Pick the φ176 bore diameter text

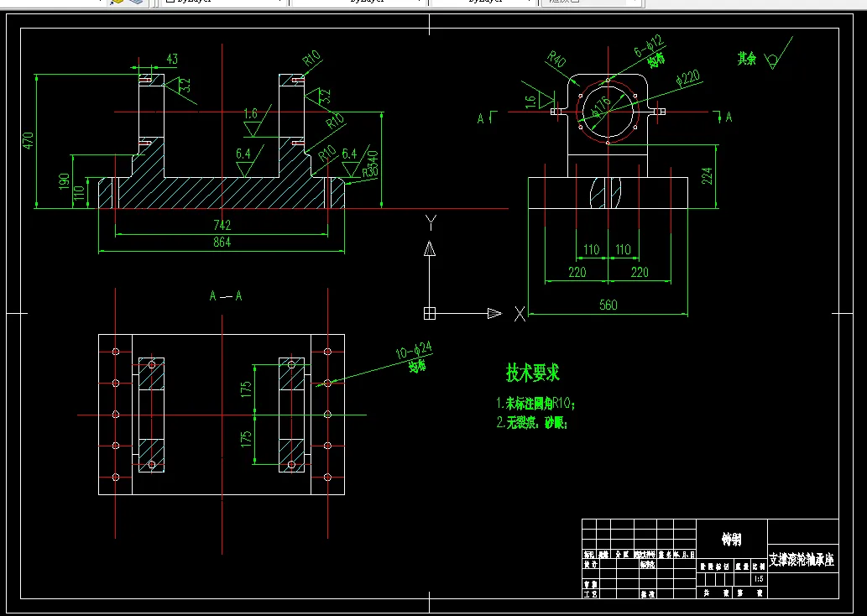coord(601,107)
